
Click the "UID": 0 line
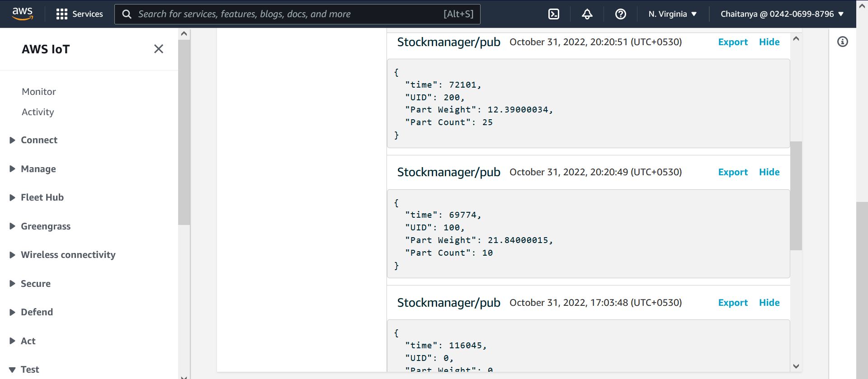429,358
